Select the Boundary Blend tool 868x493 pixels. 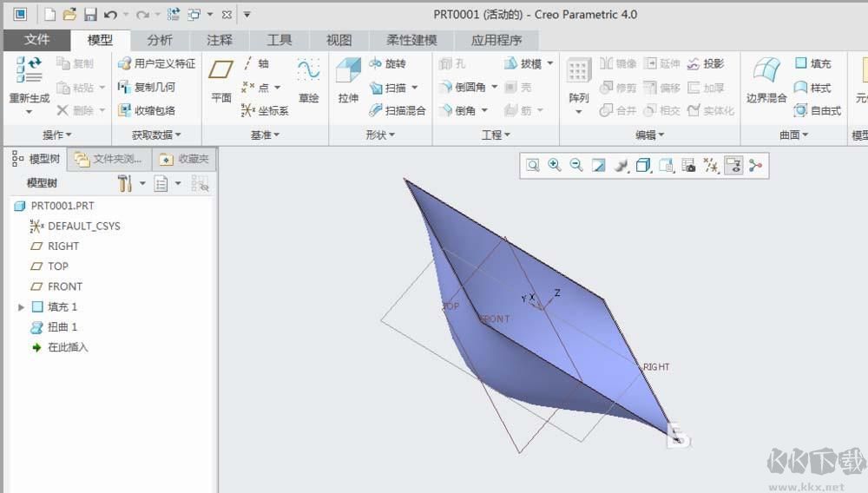point(766,81)
